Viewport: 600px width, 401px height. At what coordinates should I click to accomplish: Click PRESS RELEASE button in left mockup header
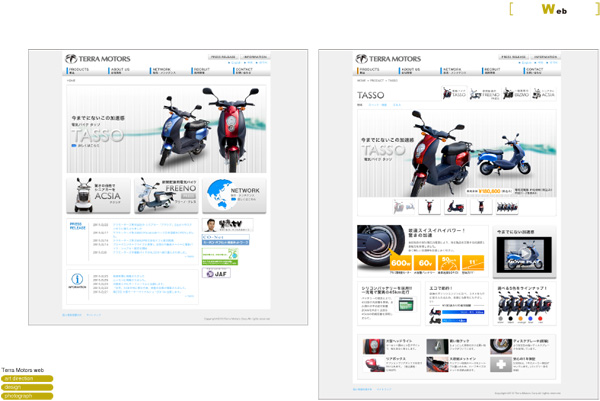(x=223, y=57)
